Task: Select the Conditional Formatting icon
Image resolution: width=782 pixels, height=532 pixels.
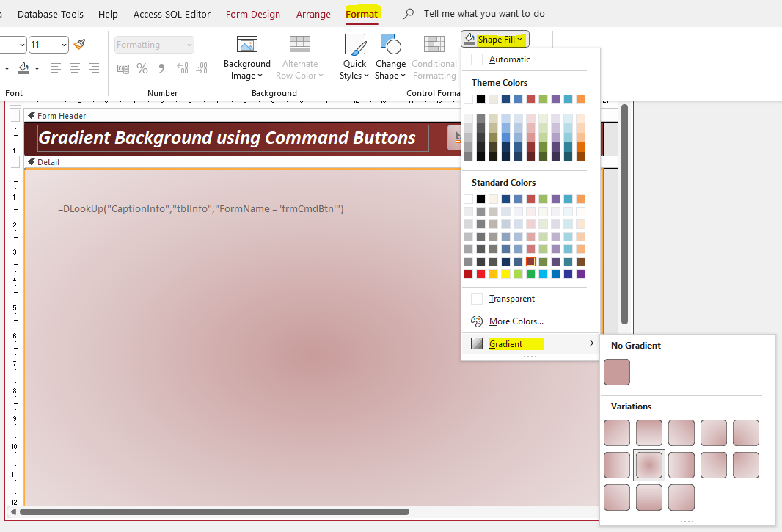Action: 434,45
